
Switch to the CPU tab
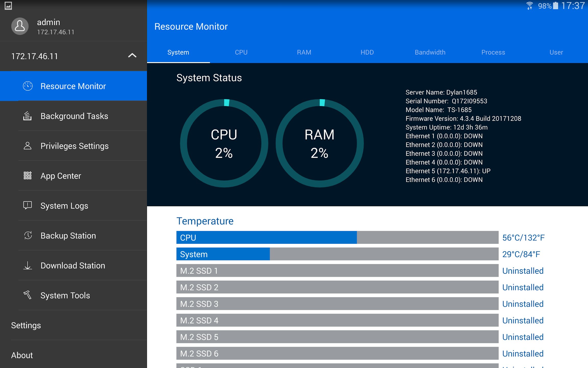click(x=241, y=52)
